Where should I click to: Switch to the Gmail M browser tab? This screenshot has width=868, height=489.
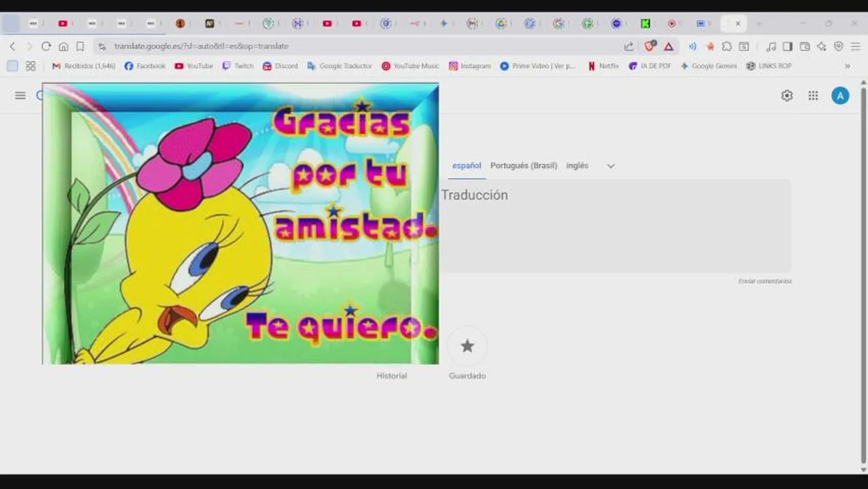tap(473, 23)
